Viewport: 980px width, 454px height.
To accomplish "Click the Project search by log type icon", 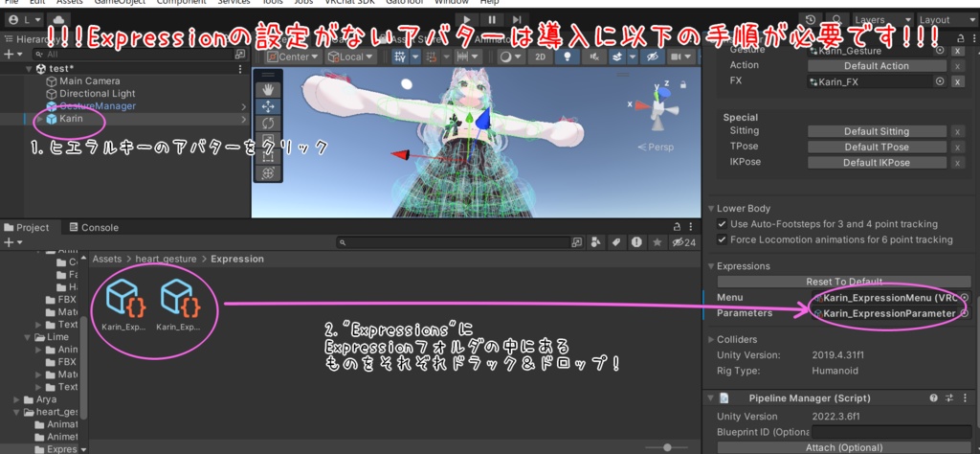I will tap(635, 242).
